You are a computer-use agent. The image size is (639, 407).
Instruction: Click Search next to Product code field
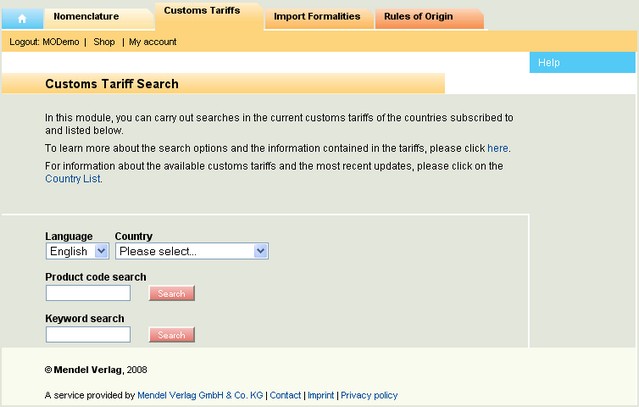(x=172, y=293)
